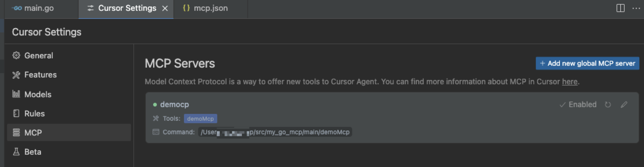Open the main.go tab

39,8
